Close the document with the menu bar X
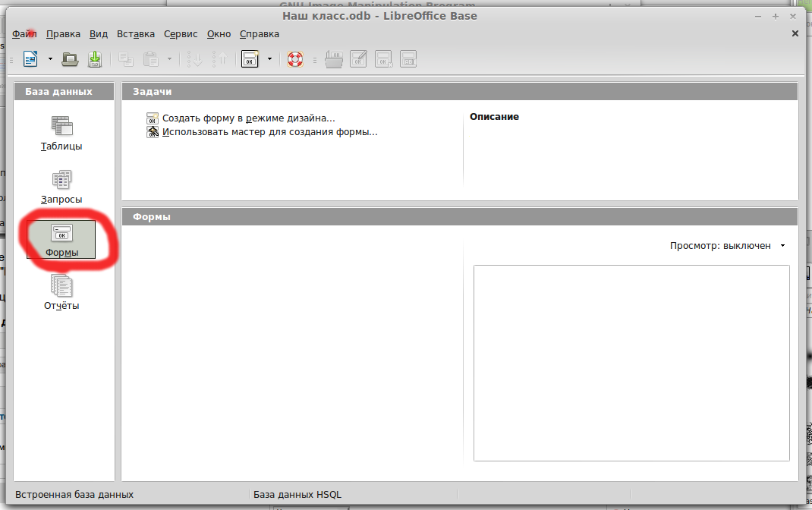Viewport: 812px width, 510px height. 795,34
